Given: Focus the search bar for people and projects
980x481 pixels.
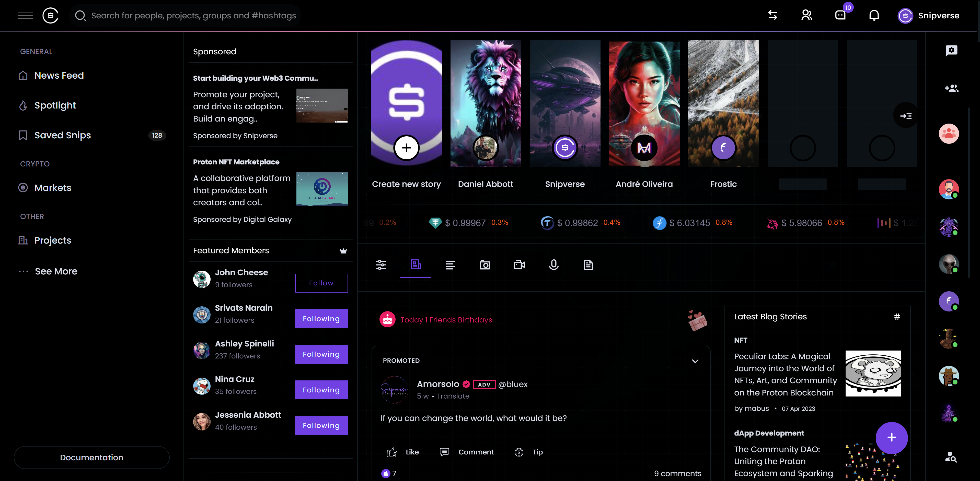Looking at the screenshot, I should [x=185, y=16].
